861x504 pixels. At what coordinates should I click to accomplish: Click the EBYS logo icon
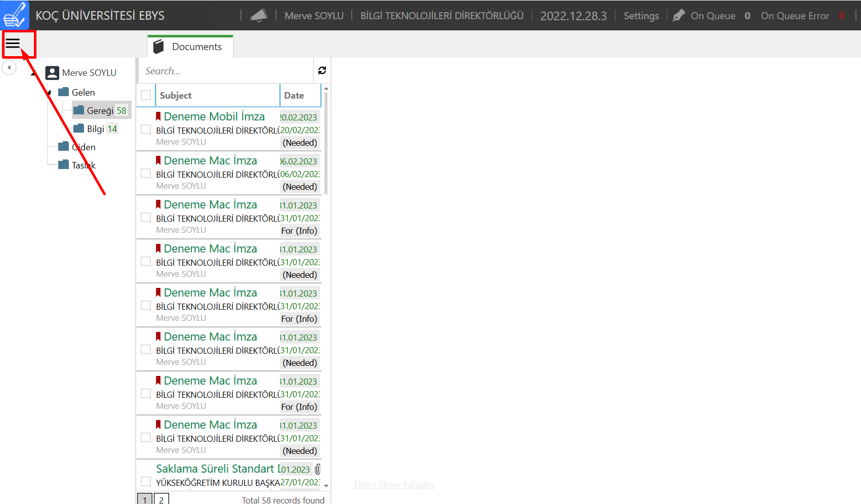(15, 15)
